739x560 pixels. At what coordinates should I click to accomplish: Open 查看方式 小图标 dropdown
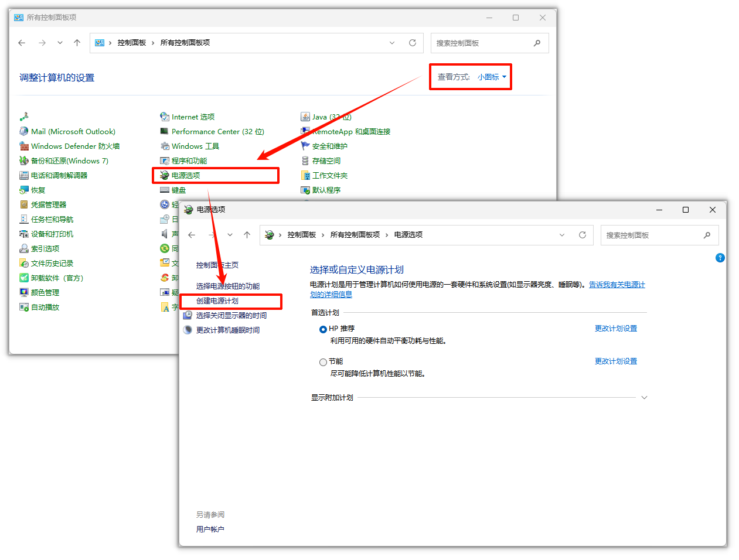click(492, 77)
